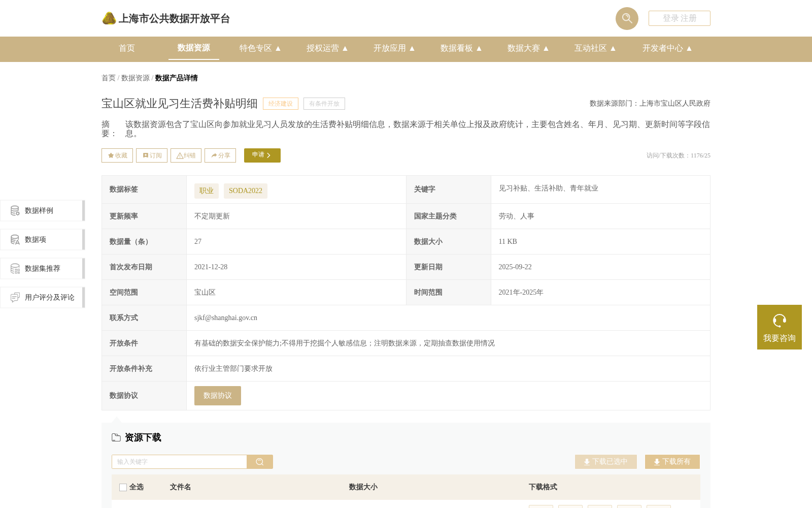Open 数据项 sidebar item
The height and width of the screenshot is (508, 812).
[42, 239]
